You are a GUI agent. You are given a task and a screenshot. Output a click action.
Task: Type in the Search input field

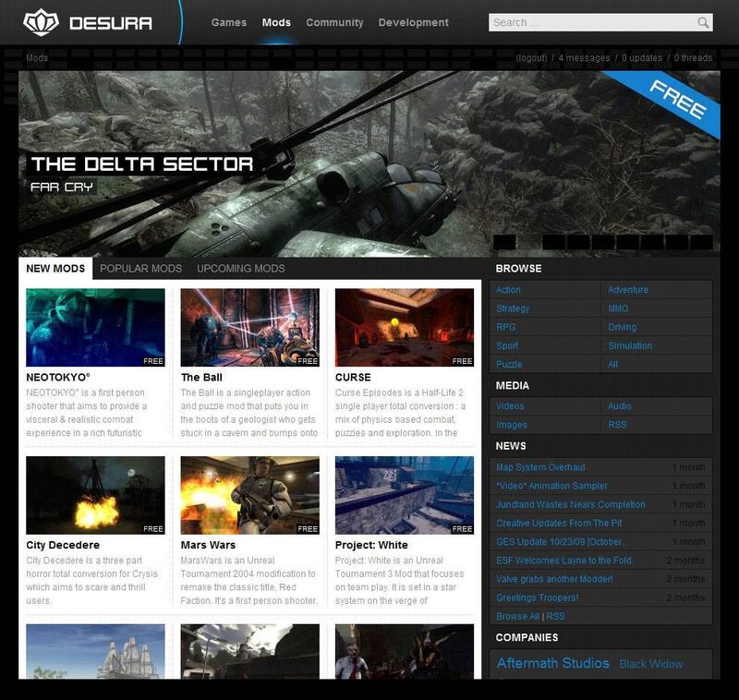(x=589, y=23)
